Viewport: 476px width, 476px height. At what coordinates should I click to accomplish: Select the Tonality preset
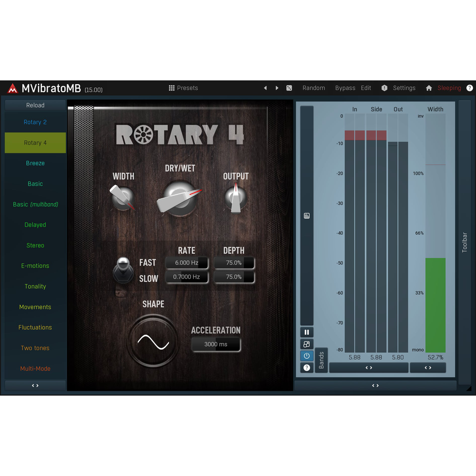(x=35, y=286)
